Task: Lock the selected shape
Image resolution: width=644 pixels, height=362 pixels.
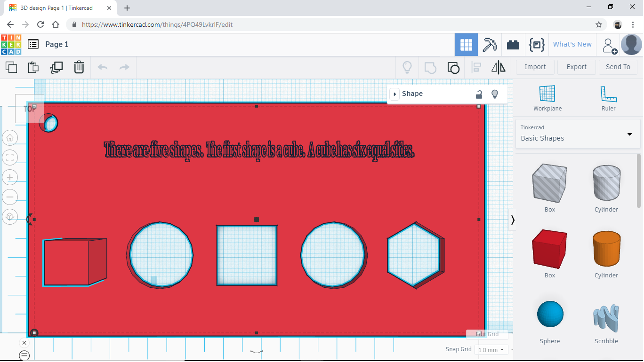Action: point(479,94)
